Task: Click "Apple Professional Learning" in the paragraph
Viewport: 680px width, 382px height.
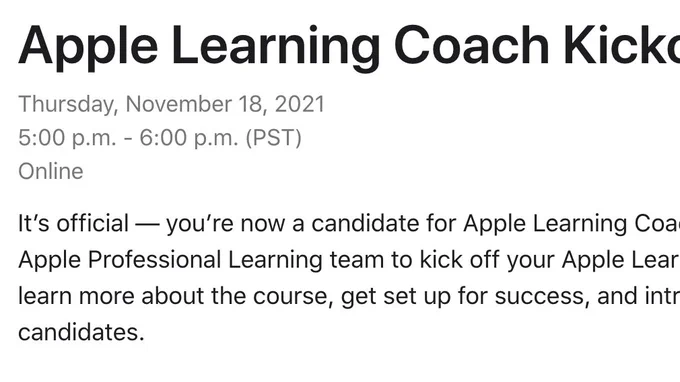Action: click(x=170, y=260)
